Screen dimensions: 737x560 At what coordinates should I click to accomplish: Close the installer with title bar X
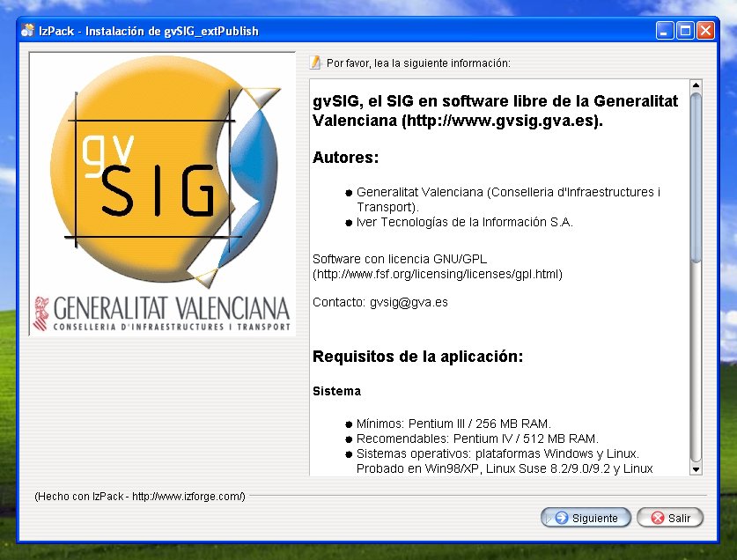click(705, 31)
